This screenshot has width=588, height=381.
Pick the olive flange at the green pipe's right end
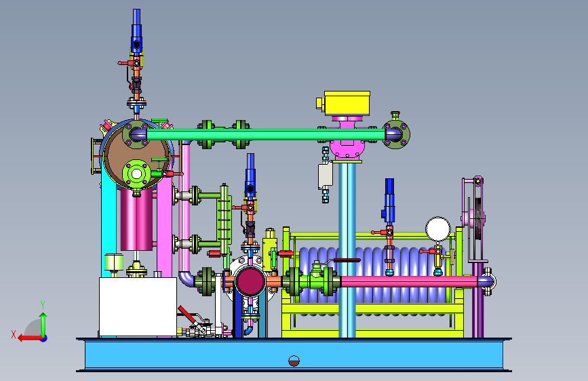tap(396, 135)
